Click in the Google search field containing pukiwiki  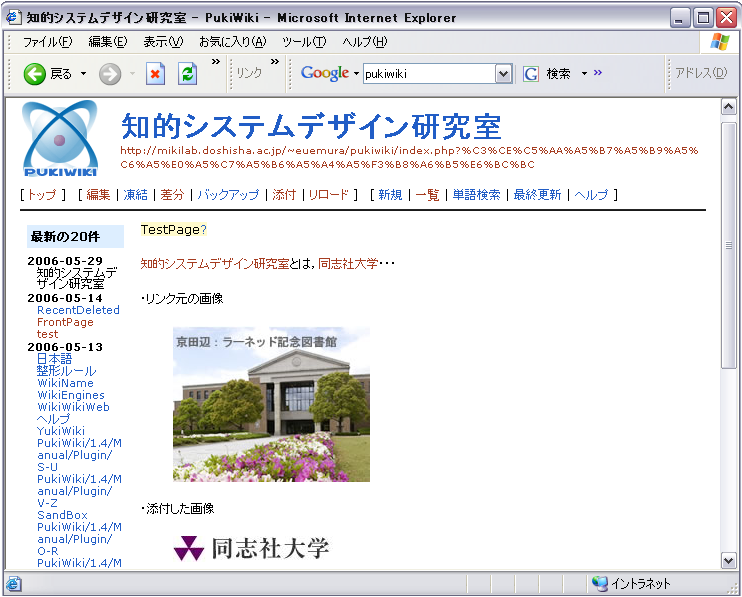click(x=430, y=74)
